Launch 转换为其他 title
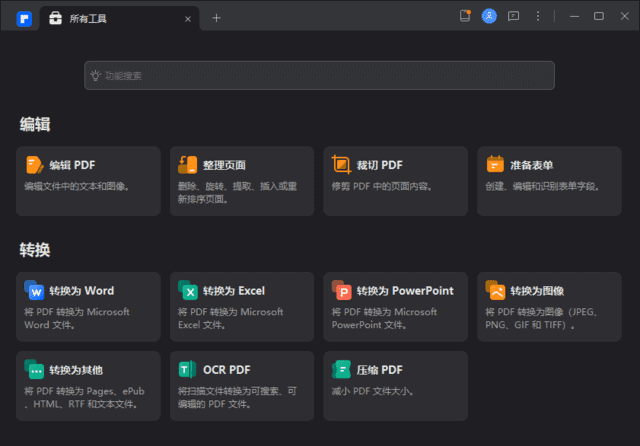The height and width of the screenshot is (446, 640). point(76,370)
